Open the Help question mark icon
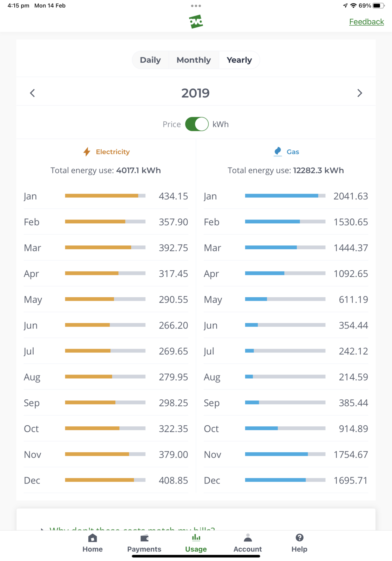Screen dimensions: 392x561 (299, 538)
